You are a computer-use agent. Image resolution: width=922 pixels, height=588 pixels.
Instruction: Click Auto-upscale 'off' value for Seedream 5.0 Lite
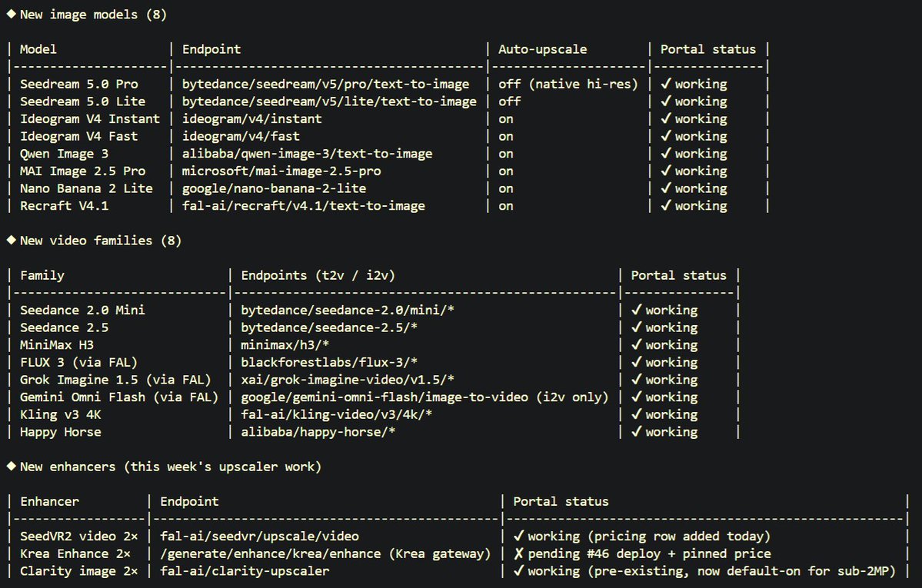tap(509, 101)
